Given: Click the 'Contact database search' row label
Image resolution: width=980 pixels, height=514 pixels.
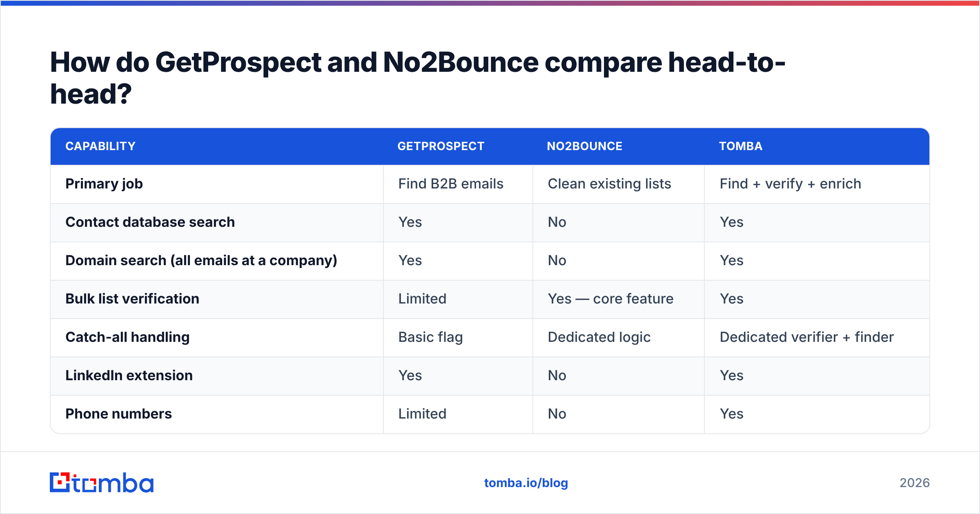Looking at the screenshot, I should click(150, 222).
